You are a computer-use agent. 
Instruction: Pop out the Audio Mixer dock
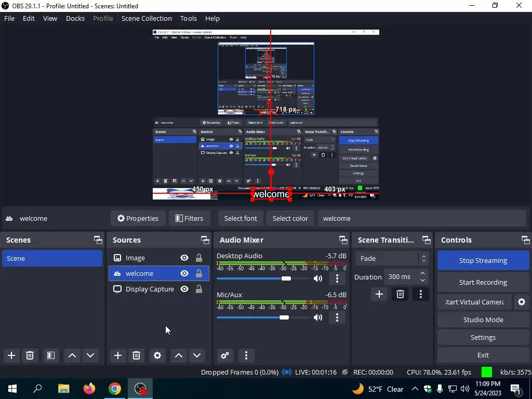343,240
